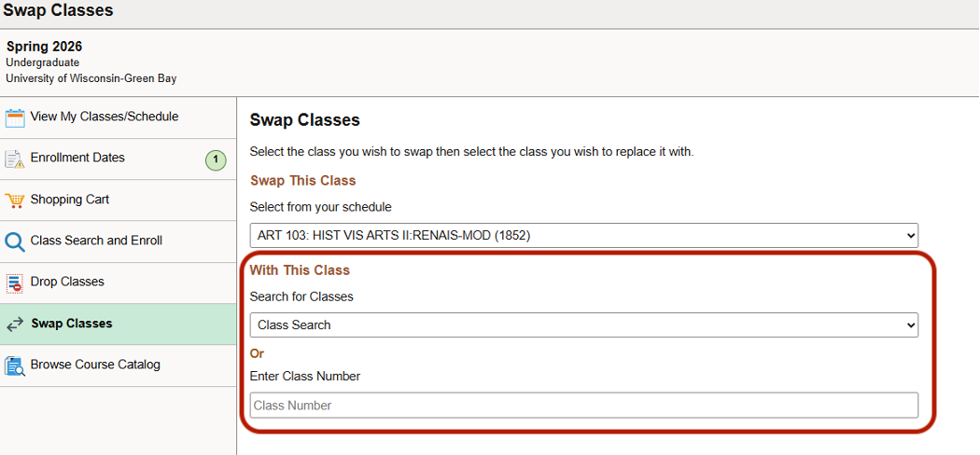Click the Drop Classes icon
This screenshot has width=980, height=455.
click(15, 283)
